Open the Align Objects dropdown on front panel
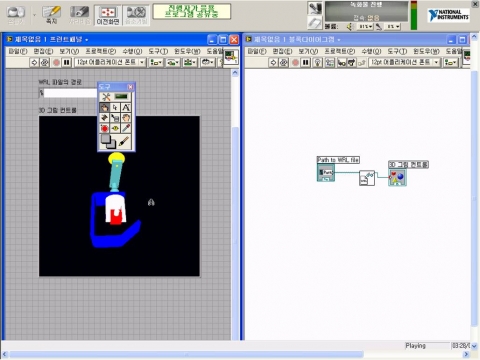 tap(156, 62)
